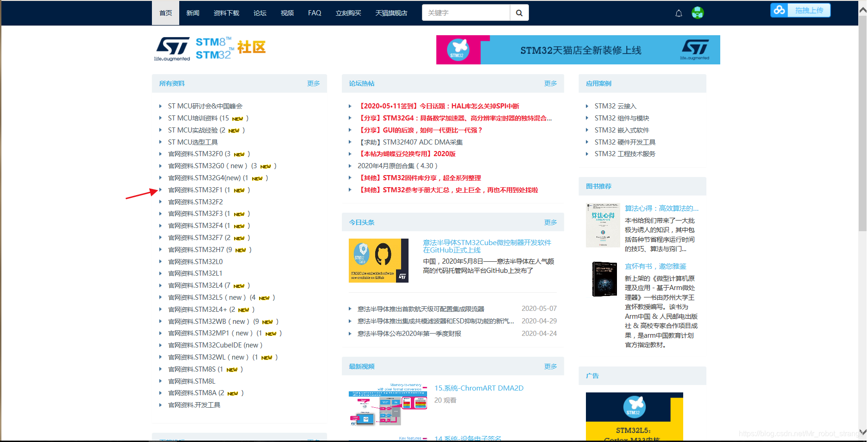Open the GUI的后浪 forum post
This screenshot has height=442, width=868.
click(421, 130)
